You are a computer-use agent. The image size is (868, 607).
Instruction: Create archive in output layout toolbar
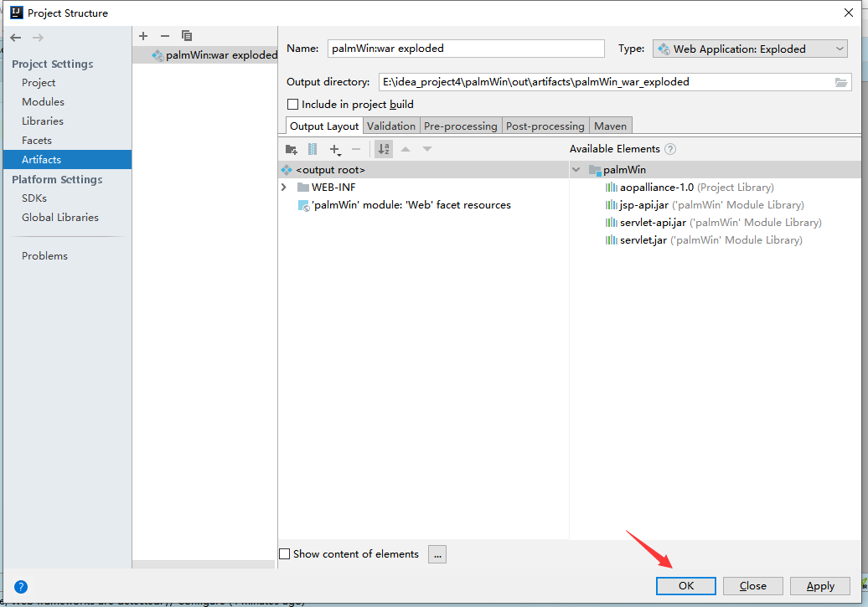313,149
